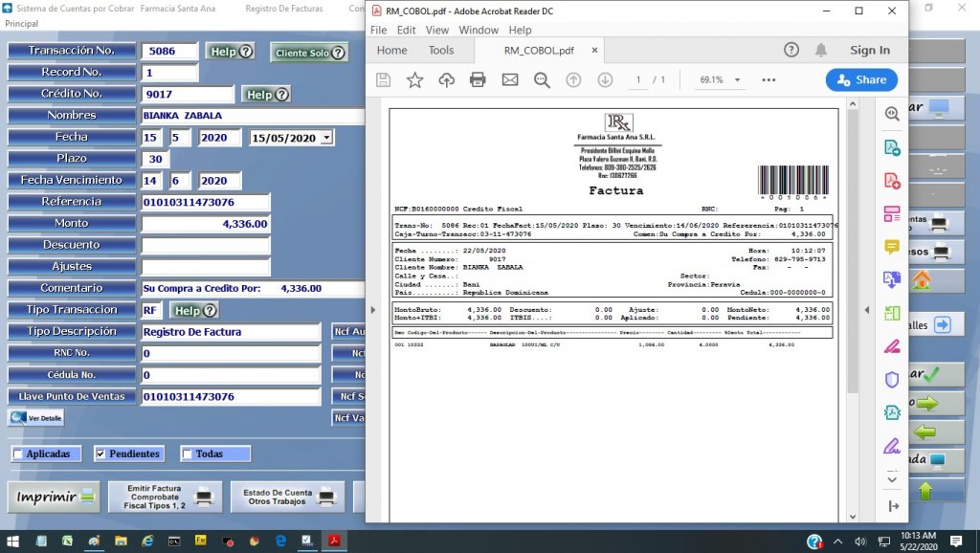Click the blue Share button

coord(861,80)
